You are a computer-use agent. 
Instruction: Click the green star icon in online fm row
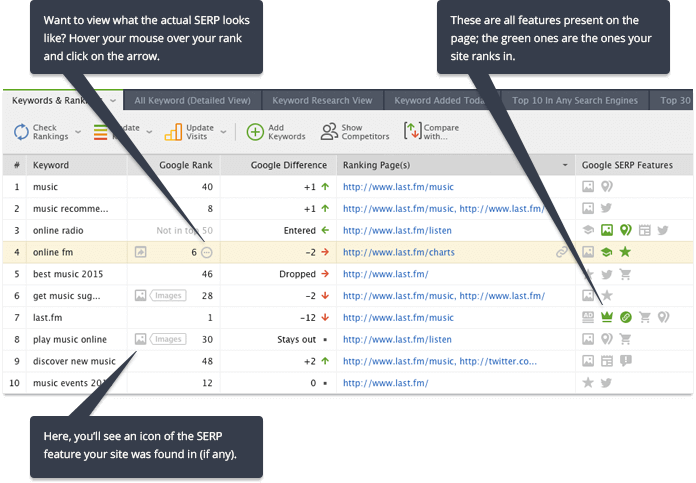(x=625, y=252)
